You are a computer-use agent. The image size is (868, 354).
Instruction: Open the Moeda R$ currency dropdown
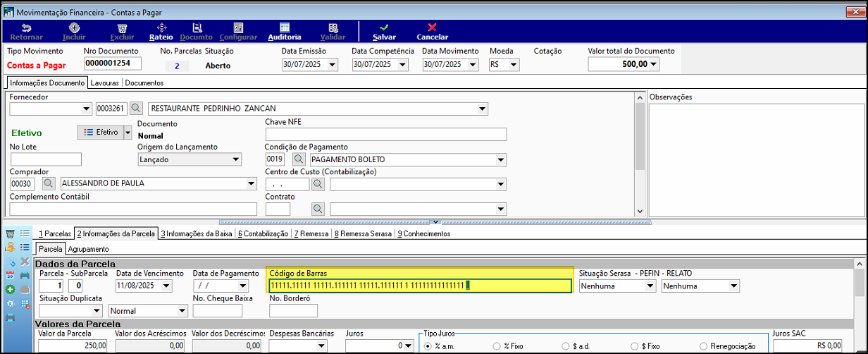click(x=514, y=64)
